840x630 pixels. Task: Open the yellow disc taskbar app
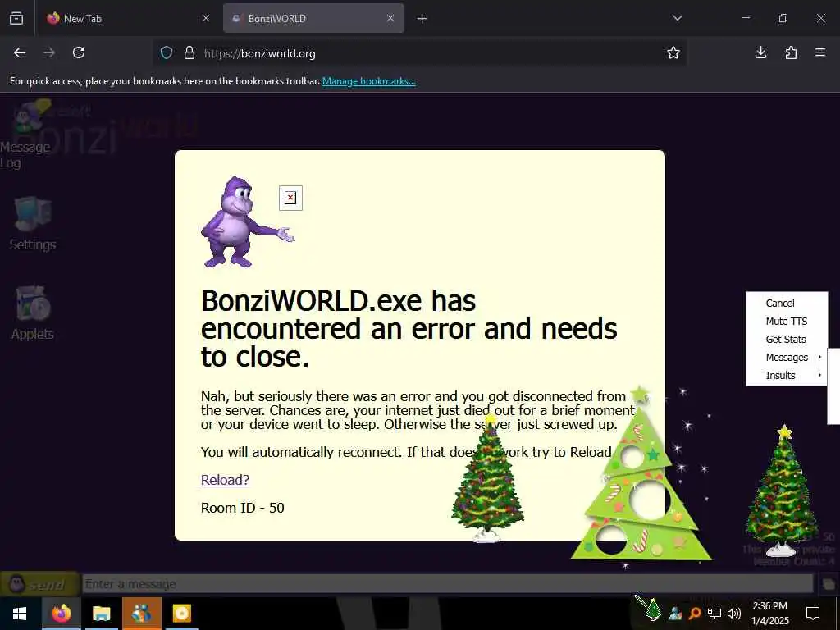tap(181, 614)
